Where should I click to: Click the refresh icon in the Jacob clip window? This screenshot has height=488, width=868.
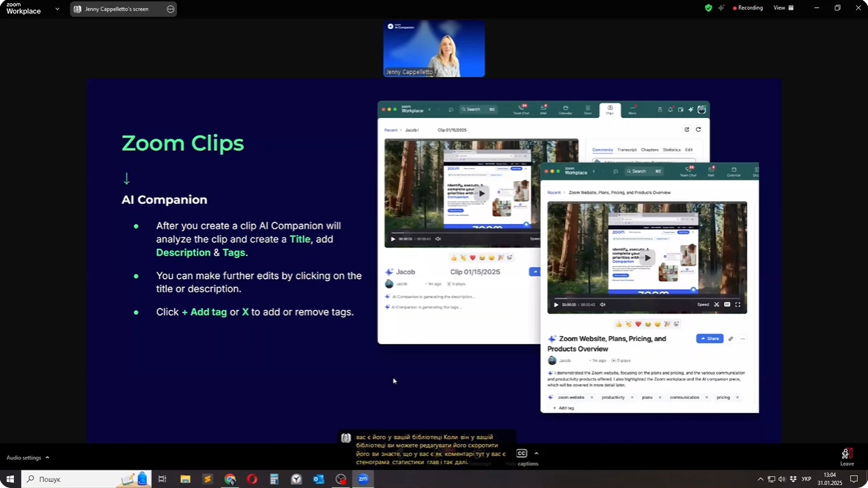(698, 130)
